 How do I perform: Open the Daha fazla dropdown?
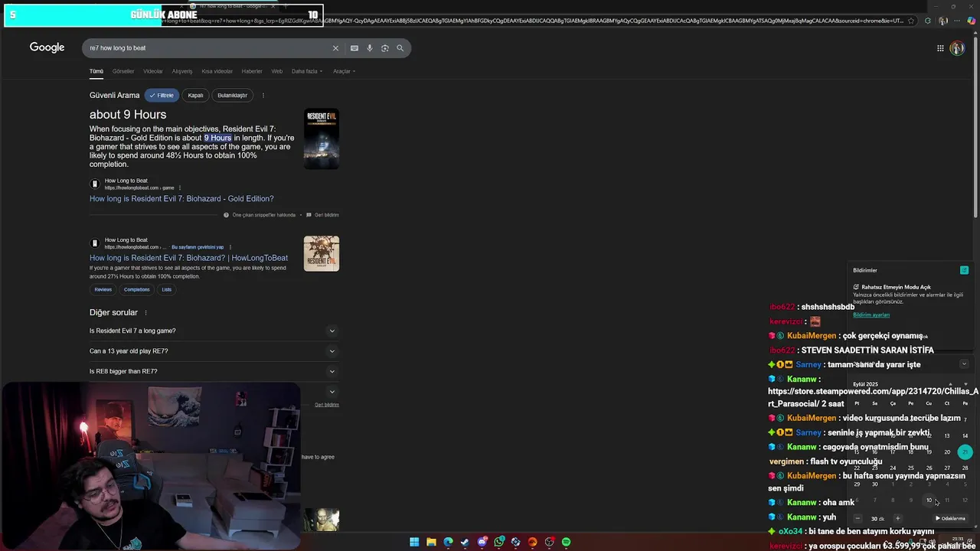coord(307,71)
